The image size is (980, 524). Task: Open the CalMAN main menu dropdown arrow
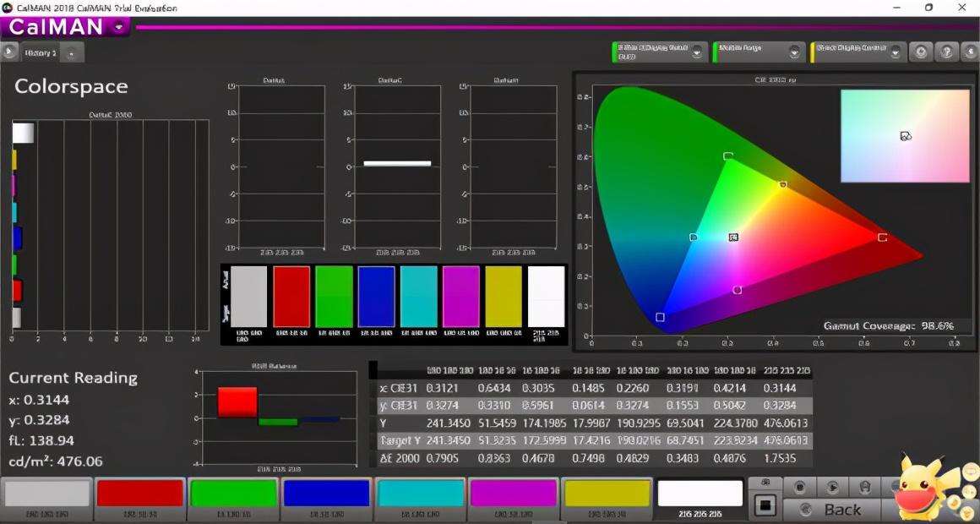tap(119, 26)
